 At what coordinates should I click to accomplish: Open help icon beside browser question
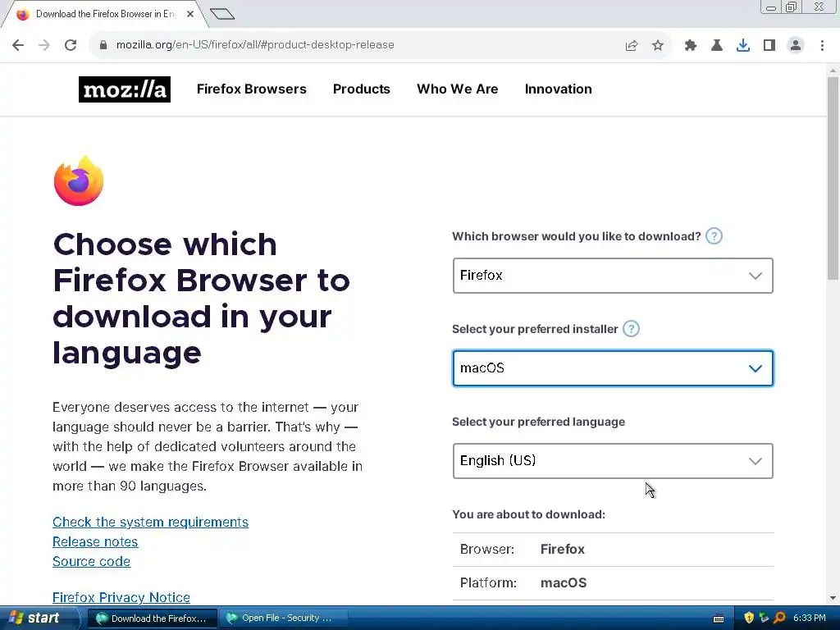[x=714, y=236]
